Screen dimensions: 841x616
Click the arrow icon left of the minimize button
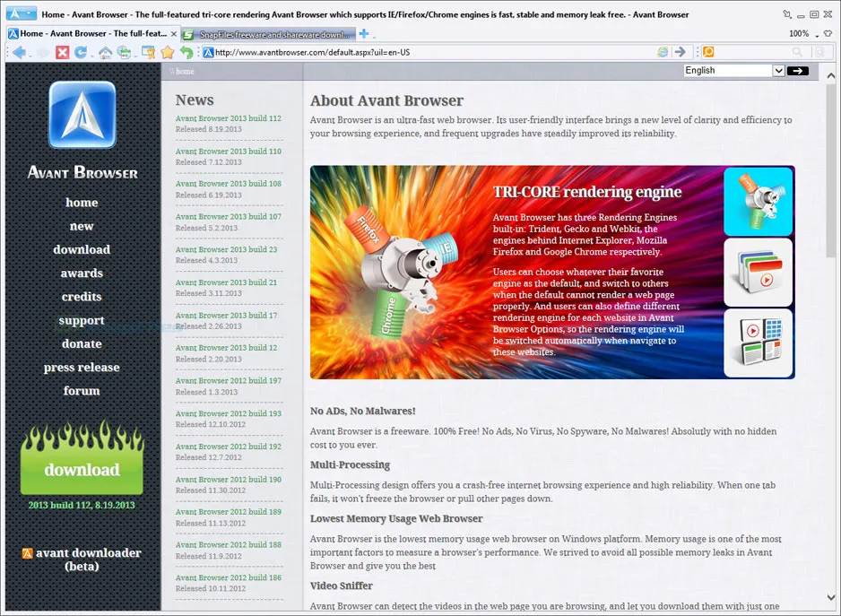point(787,14)
